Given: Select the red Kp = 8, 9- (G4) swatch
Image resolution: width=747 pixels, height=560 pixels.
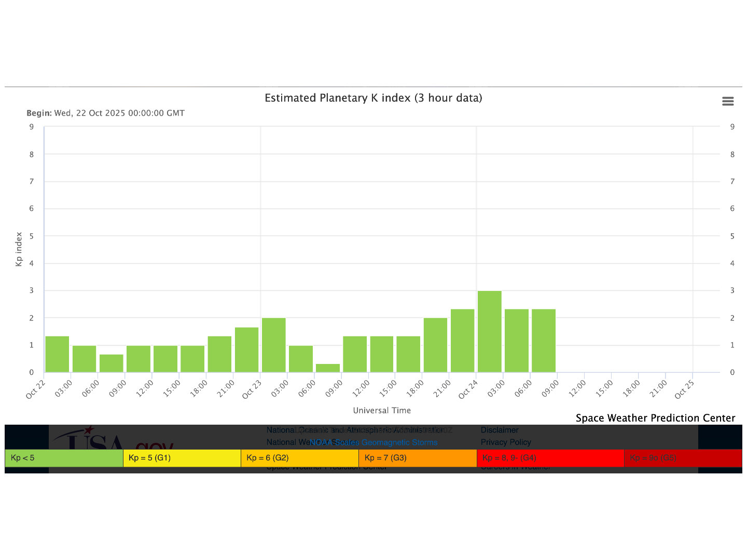Looking at the screenshot, I should click(550, 458).
